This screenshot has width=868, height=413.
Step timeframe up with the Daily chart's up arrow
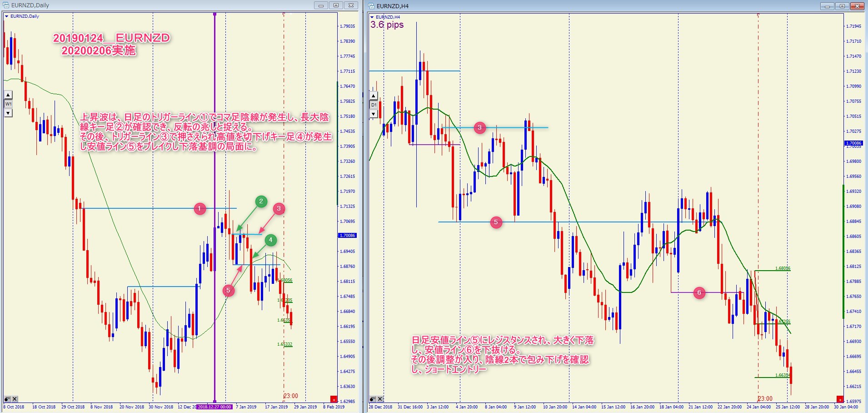tap(8, 95)
